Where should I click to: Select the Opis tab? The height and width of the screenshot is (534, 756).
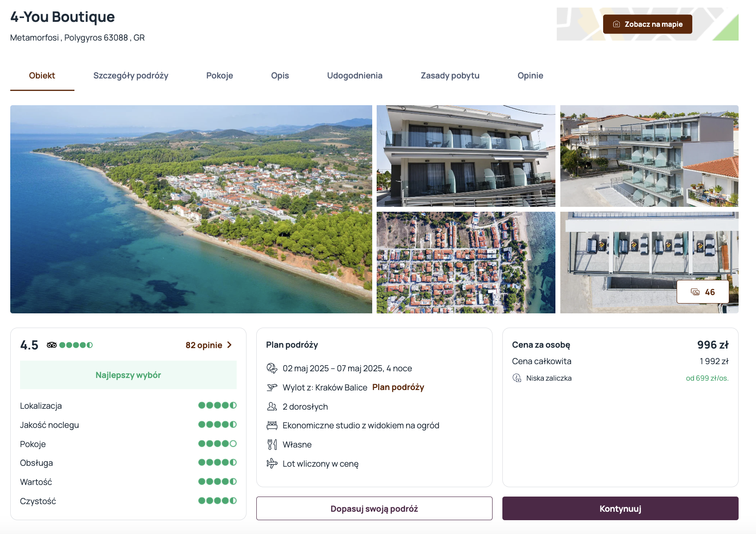point(280,76)
